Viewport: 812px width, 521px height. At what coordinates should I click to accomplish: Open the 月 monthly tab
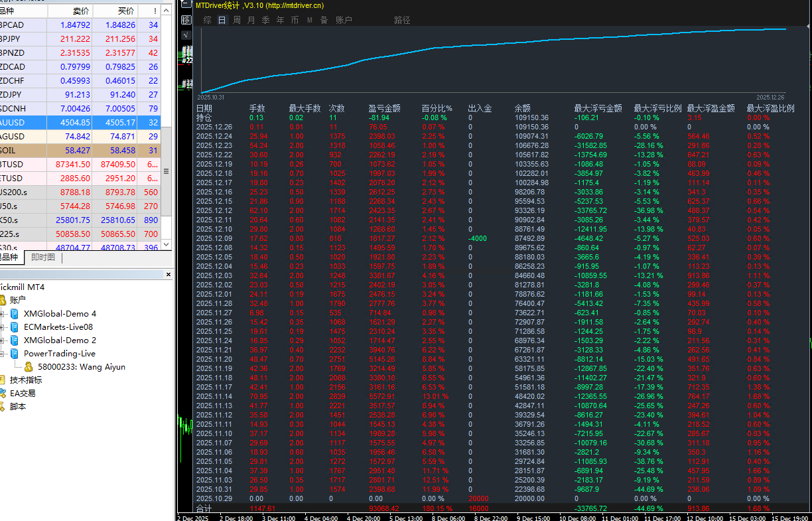[x=251, y=21]
